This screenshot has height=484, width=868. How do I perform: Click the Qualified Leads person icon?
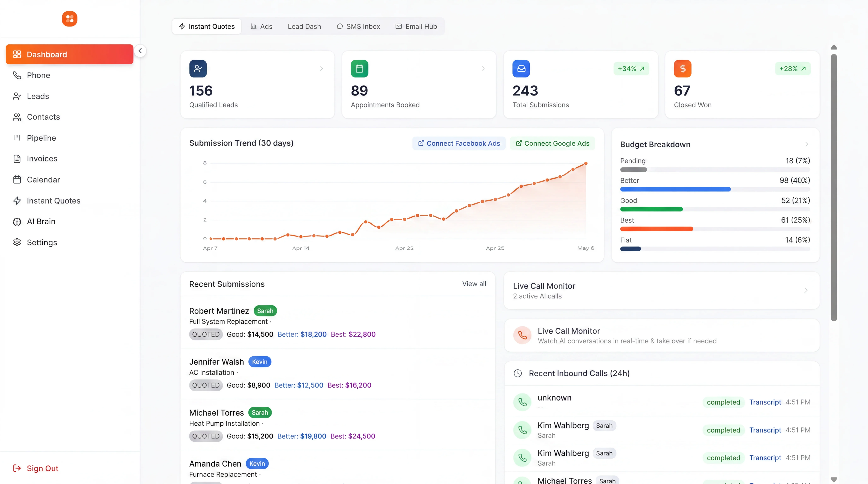pos(198,69)
